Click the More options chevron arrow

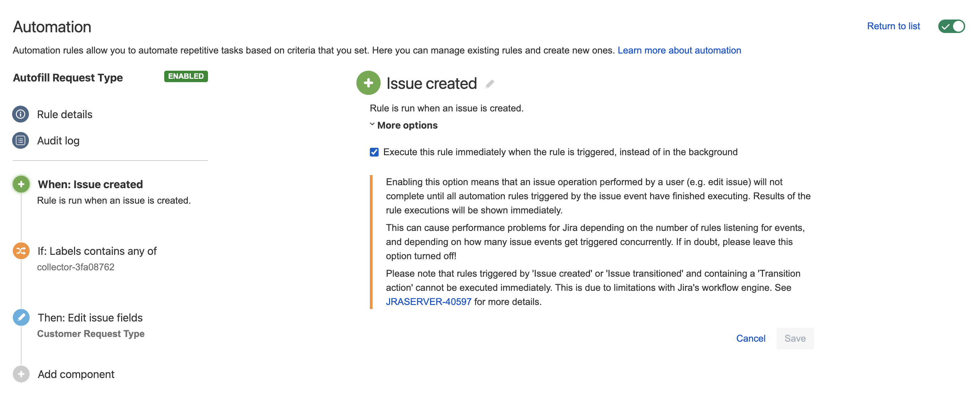[x=372, y=125]
